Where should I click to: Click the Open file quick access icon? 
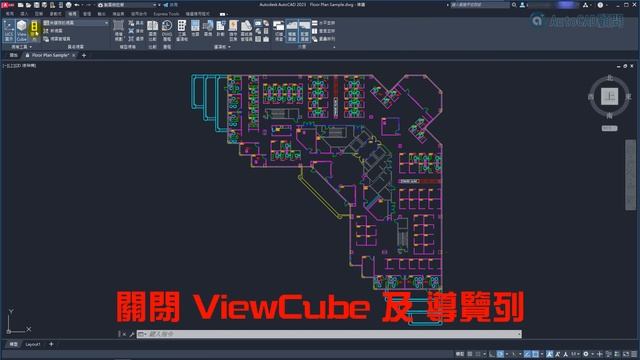click(x=28, y=5)
